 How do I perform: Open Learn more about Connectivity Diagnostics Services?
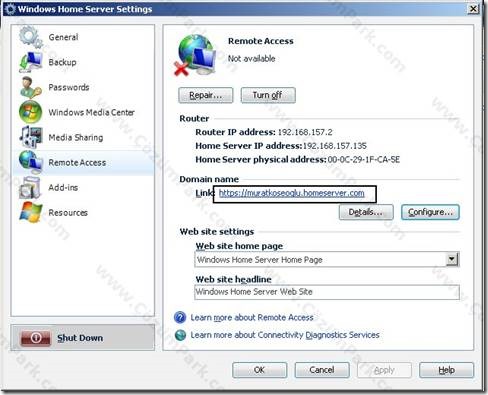[285, 335]
